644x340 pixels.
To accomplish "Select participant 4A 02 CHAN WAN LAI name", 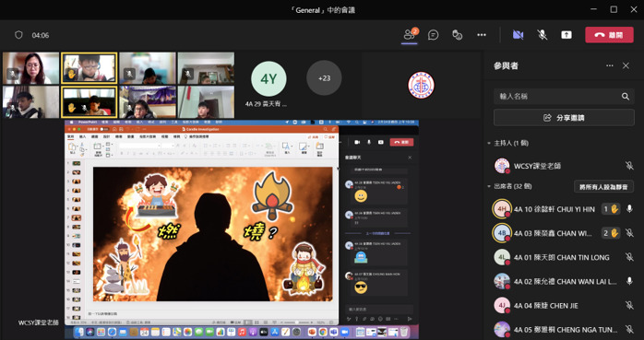I will 566,281.
